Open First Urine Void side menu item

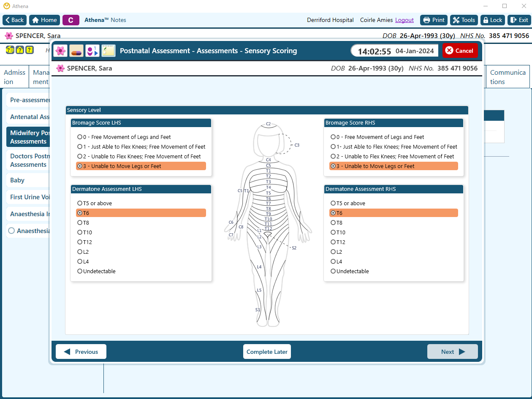29,197
